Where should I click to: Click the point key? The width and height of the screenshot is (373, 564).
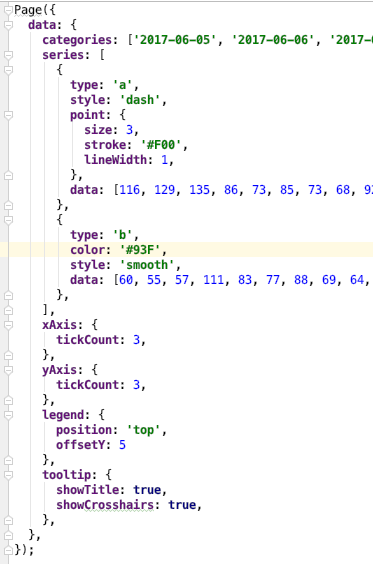[x=87, y=115]
